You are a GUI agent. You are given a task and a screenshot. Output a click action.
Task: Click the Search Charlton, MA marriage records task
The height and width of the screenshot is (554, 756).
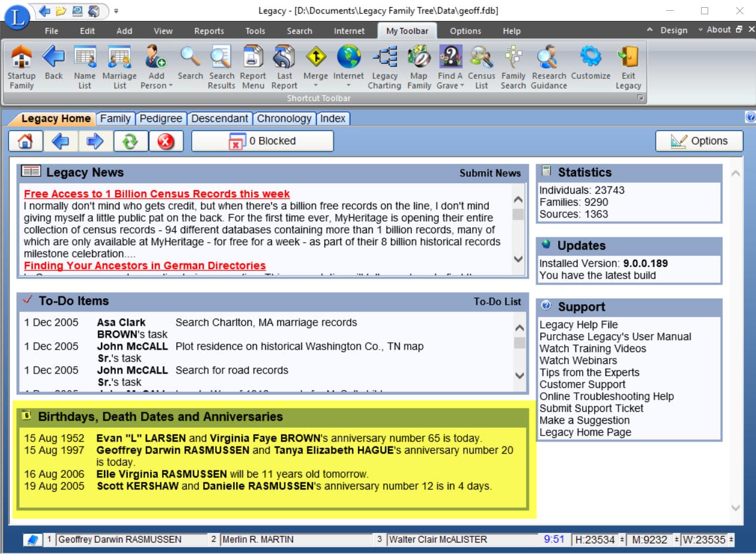click(266, 323)
